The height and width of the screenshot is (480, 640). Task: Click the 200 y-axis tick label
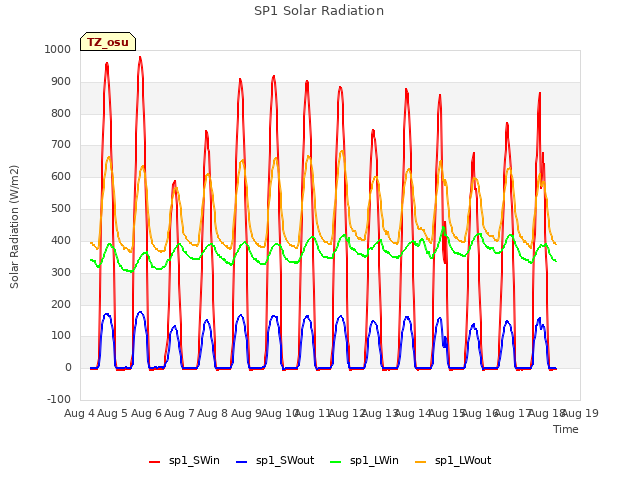61,304
